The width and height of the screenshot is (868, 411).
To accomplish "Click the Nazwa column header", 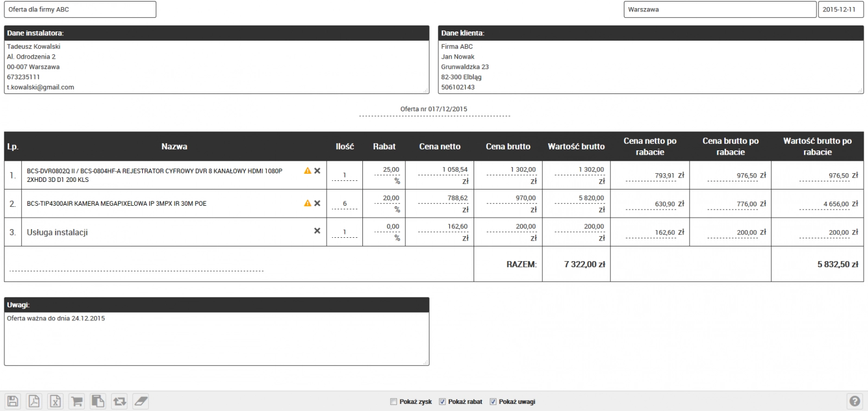I will (x=174, y=147).
